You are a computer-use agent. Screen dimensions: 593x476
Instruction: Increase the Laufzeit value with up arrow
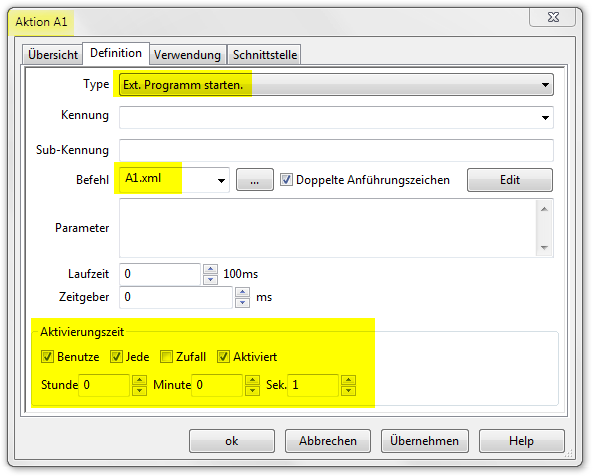[x=210, y=269]
